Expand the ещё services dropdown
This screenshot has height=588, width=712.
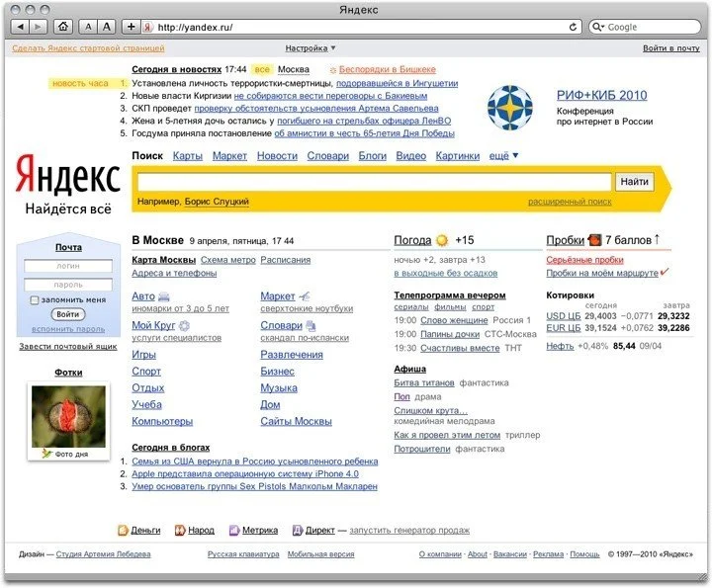pyautogui.click(x=503, y=155)
